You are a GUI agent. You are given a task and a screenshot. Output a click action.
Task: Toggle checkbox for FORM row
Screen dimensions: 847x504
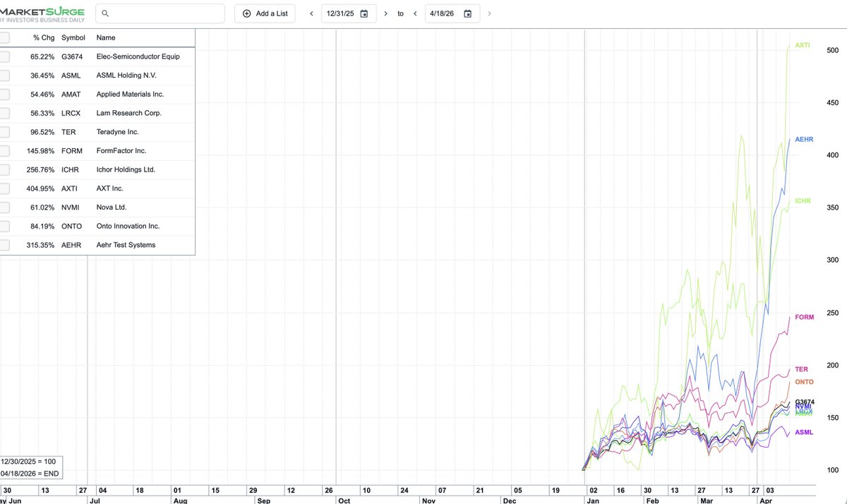(x=4, y=151)
